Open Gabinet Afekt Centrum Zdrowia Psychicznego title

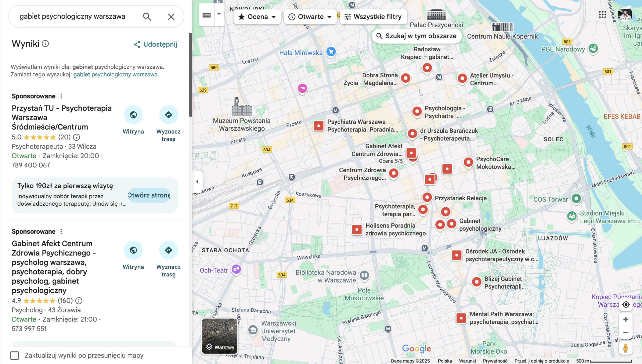pos(54,267)
